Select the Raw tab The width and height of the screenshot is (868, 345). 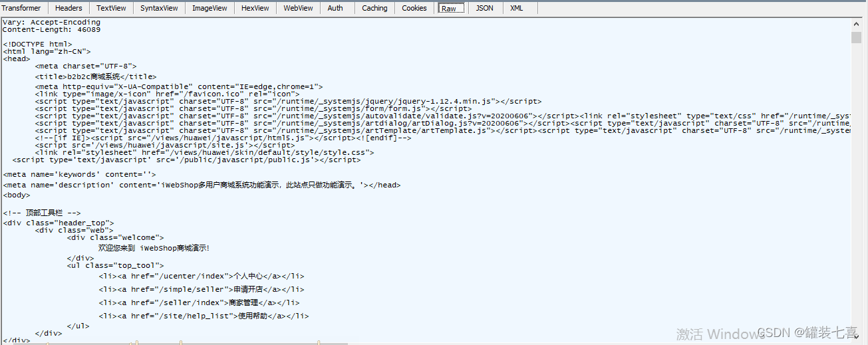pyautogui.click(x=451, y=8)
